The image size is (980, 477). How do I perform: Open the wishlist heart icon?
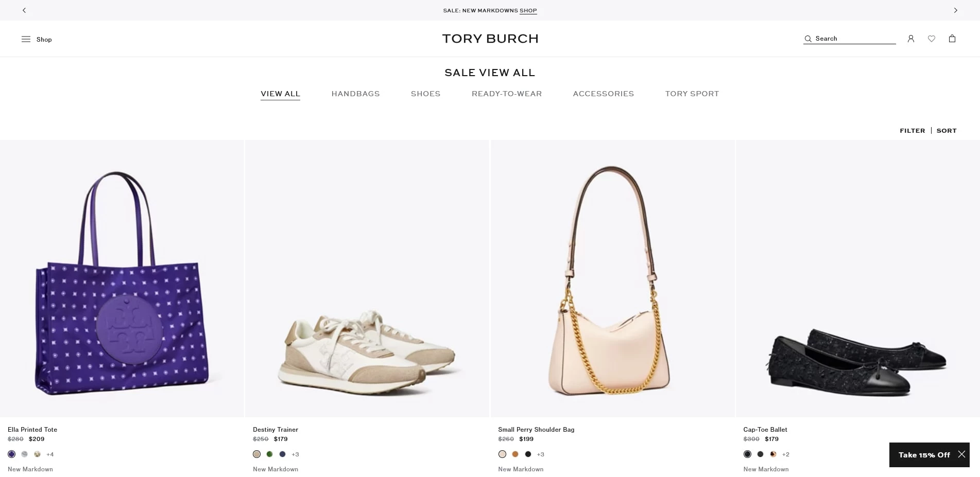pyautogui.click(x=932, y=38)
